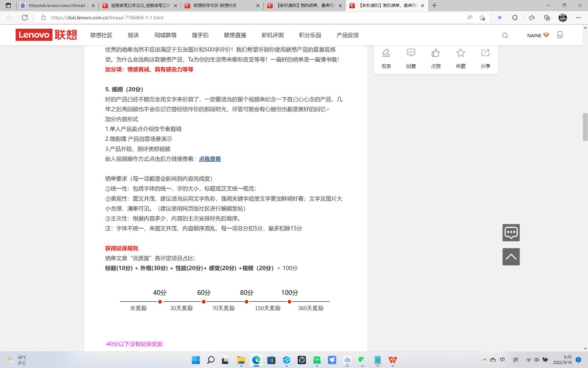Image resolution: width=588 pixels, height=368 pixels.
Task: Click the 获得延保规则 heading
Action: pyautogui.click(x=122, y=248)
